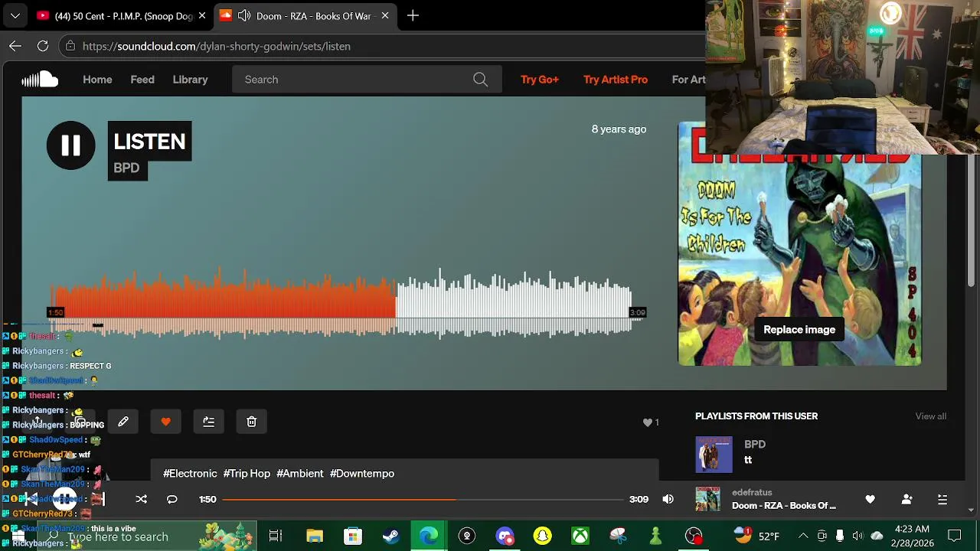Open File Explorer from taskbar
The height and width of the screenshot is (551, 980).
pyautogui.click(x=315, y=536)
